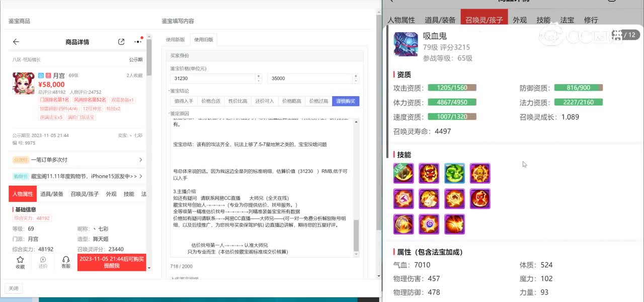The image size is (644, 302).
Task: Open 藏宝阁11.11年度购物节 banner
Action: (77, 176)
